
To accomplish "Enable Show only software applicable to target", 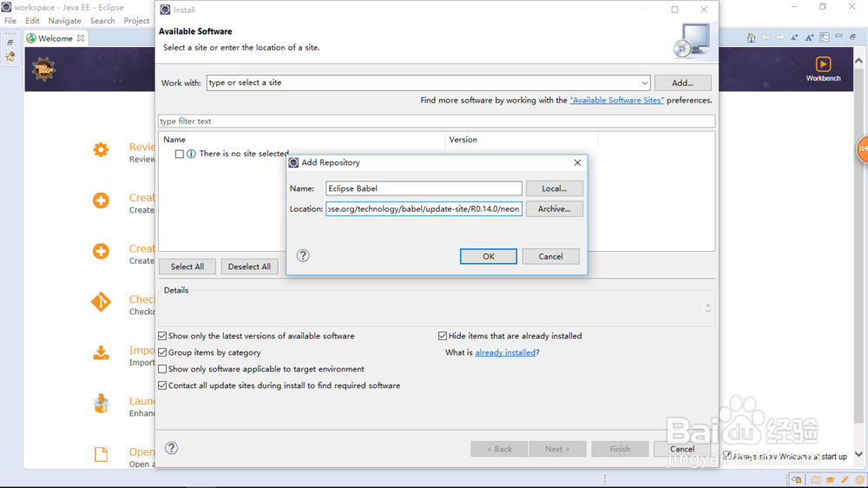I will [162, 369].
